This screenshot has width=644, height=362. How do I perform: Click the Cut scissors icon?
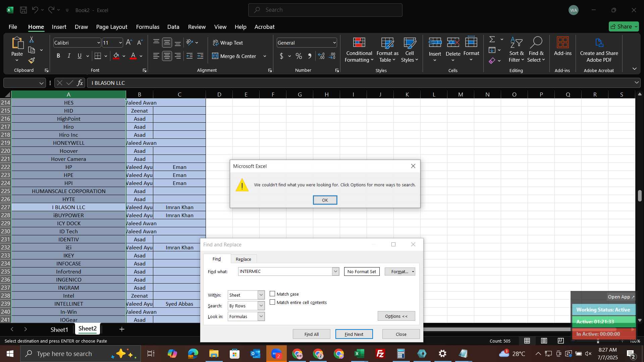pyautogui.click(x=32, y=40)
